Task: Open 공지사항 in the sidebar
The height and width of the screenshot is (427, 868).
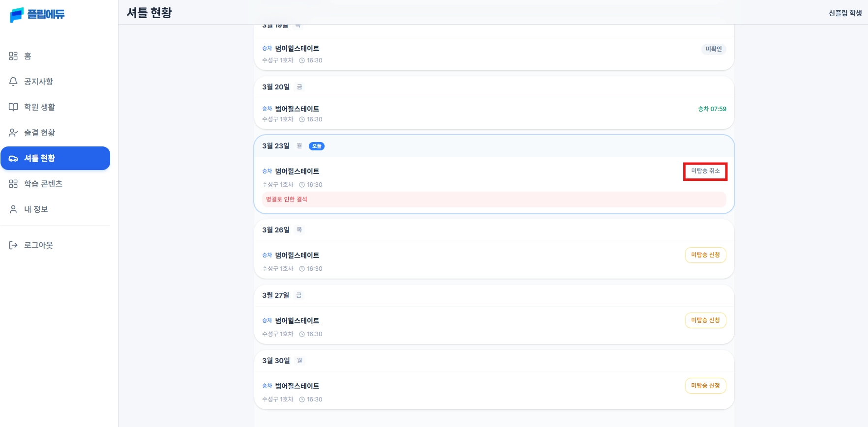Action: coord(55,82)
